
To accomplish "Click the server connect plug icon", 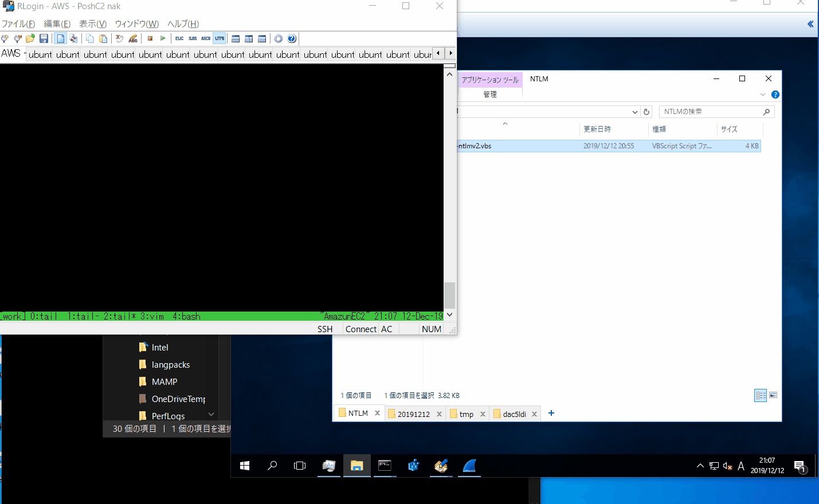I will click(x=5, y=38).
